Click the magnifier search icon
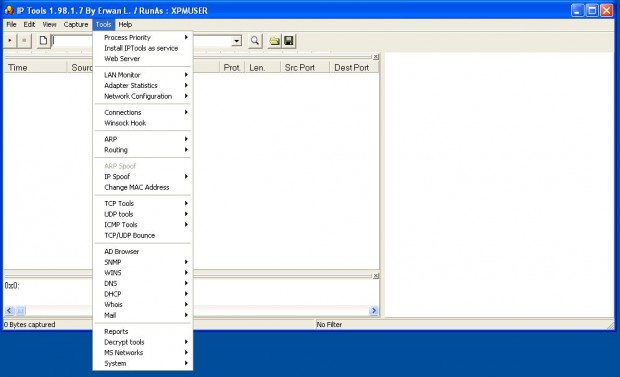Screen dimensions: 620x377 click(255, 40)
